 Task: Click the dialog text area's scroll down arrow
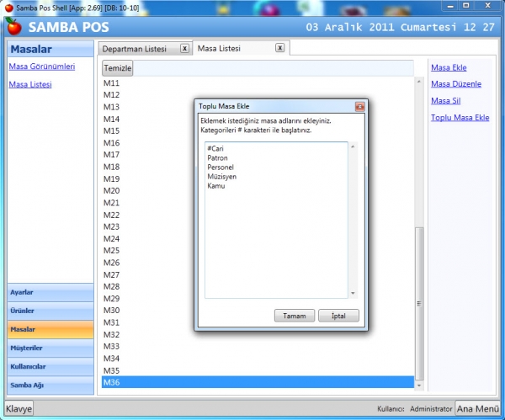click(x=353, y=293)
